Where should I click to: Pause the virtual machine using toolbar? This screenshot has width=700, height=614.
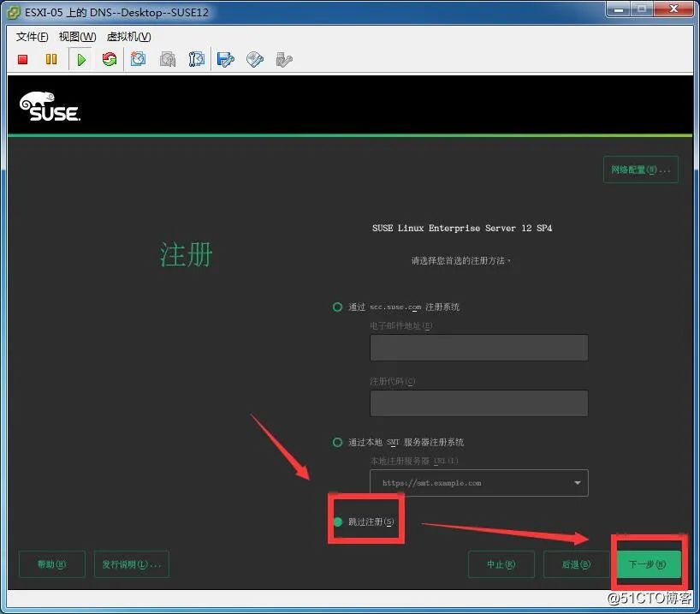point(51,59)
